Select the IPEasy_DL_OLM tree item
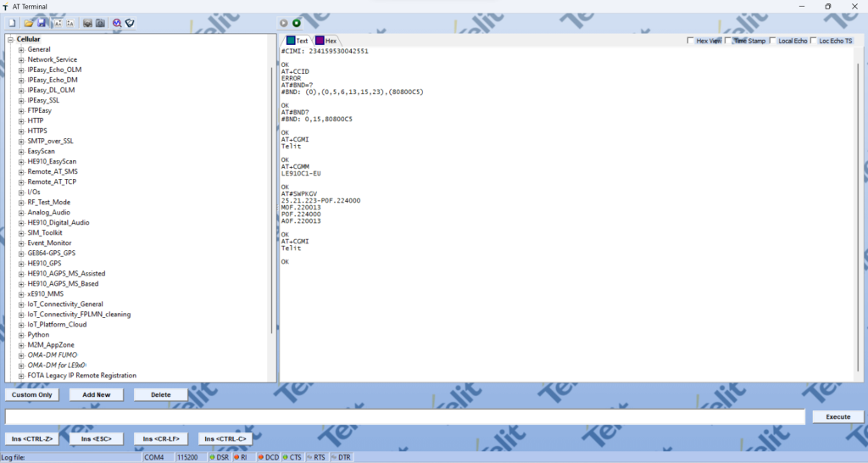This screenshot has width=868, height=463. tap(51, 90)
